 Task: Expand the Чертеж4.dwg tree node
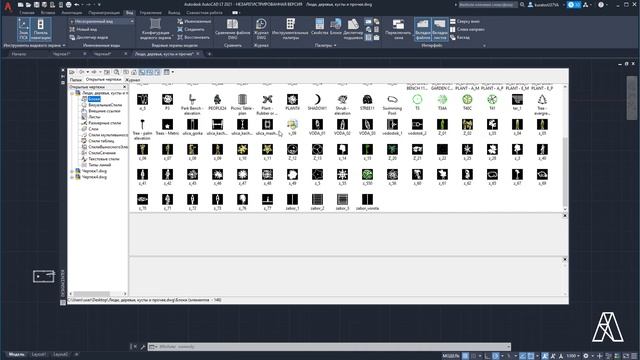pos(72,177)
